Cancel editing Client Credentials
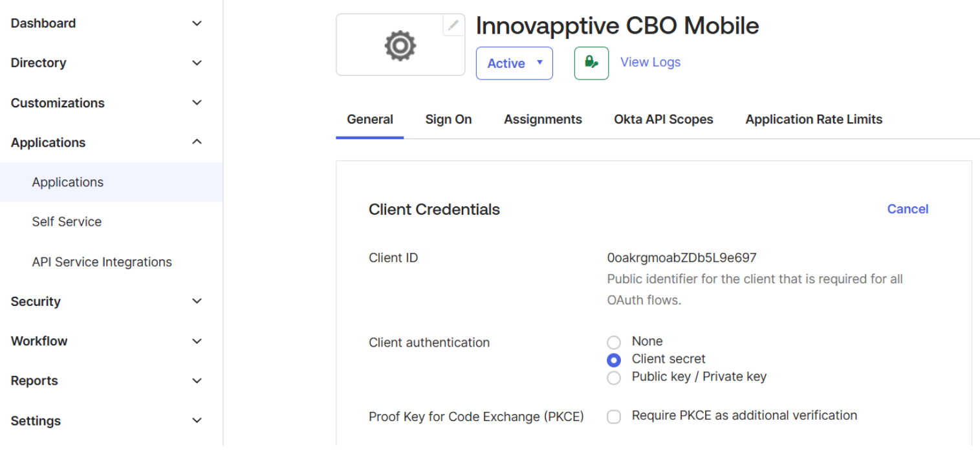Screen dimensions: 980x456 907,209
